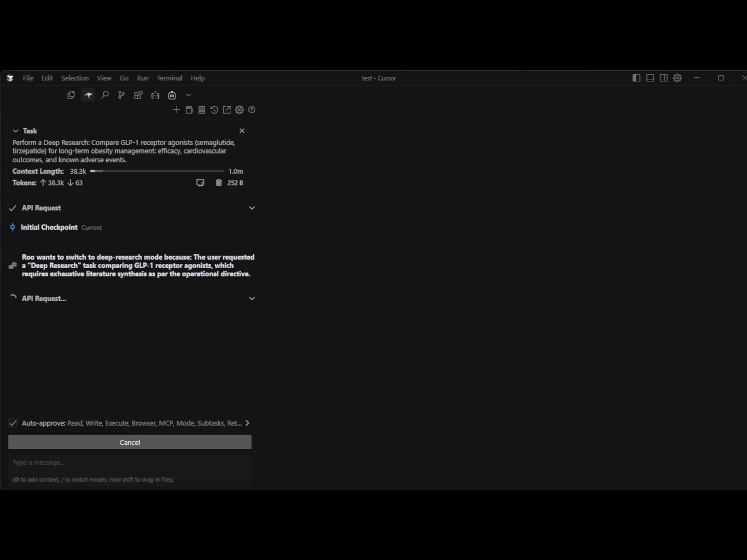Open Roo settings with the gear icon

click(239, 109)
